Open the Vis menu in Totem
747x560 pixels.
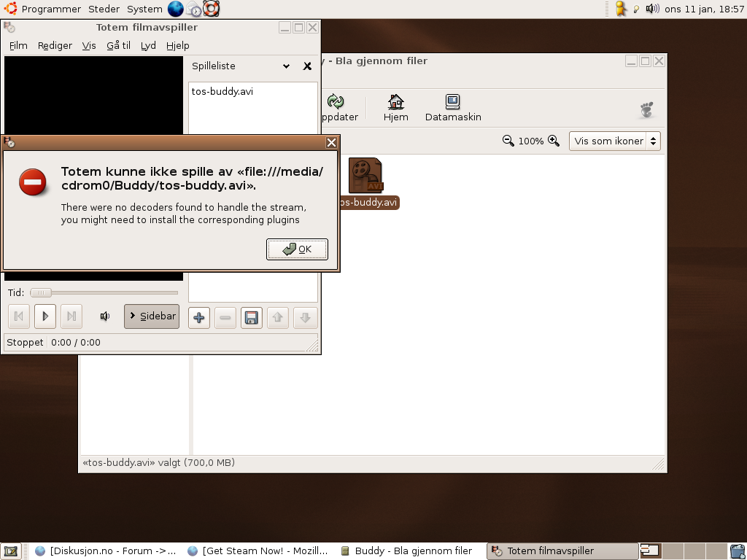pyautogui.click(x=88, y=46)
